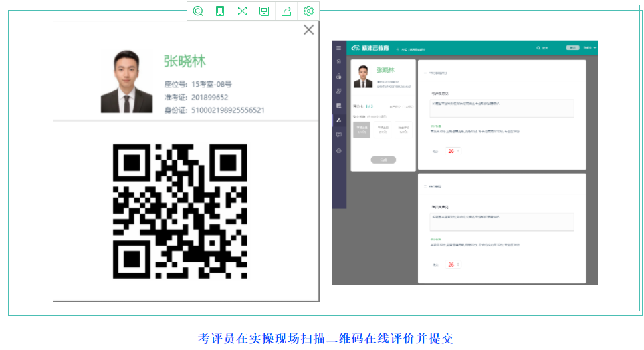Open the gear settings icon in toolbar
This screenshot has height=350, width=644.
(x=308, y=11)
